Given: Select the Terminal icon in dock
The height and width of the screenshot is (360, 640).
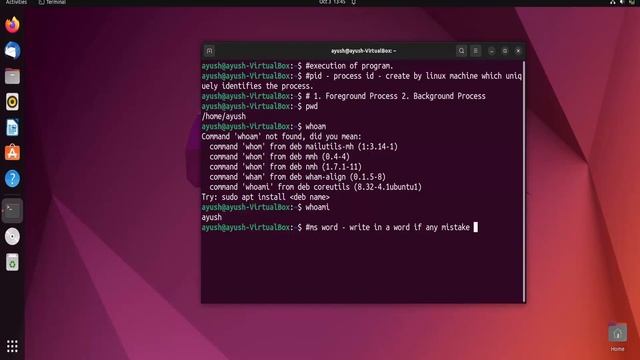Looking at the screenshot, I should (12, 211).
